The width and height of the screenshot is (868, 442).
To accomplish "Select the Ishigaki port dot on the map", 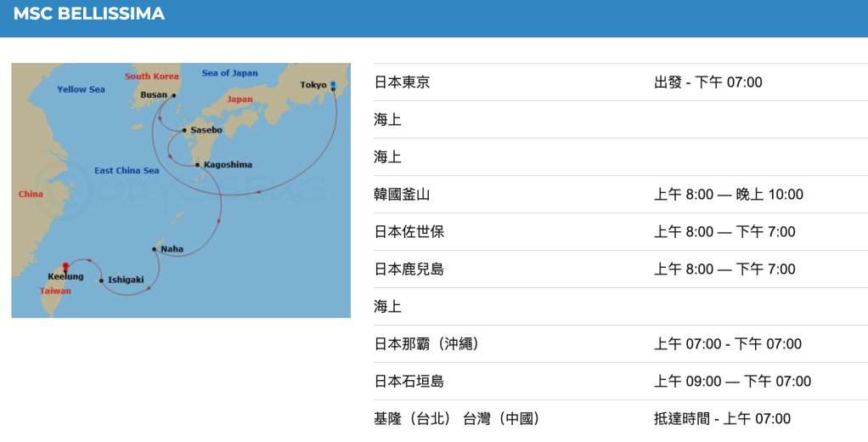I will tap(101, 280).
